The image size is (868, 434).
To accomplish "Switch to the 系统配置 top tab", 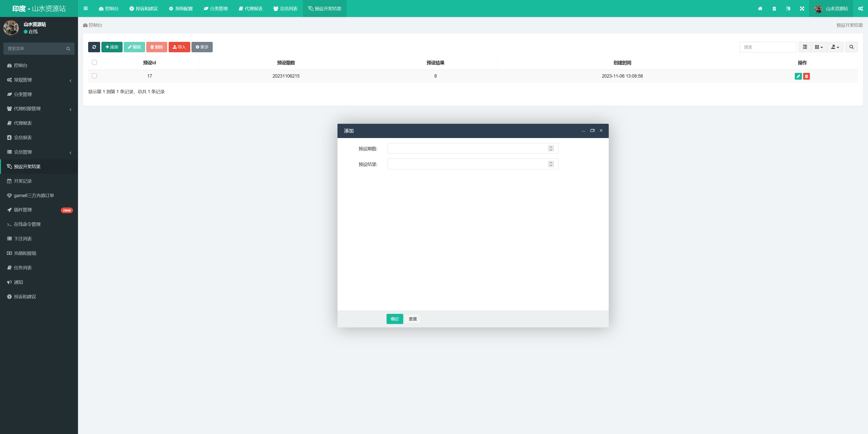I will (181, 8).
